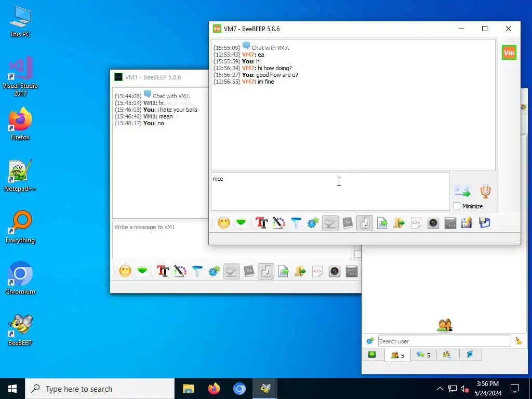Image resolution: width=532 pixels, height=399 pixels.
Task: Open the groups tab in main window
Action: 446,355
